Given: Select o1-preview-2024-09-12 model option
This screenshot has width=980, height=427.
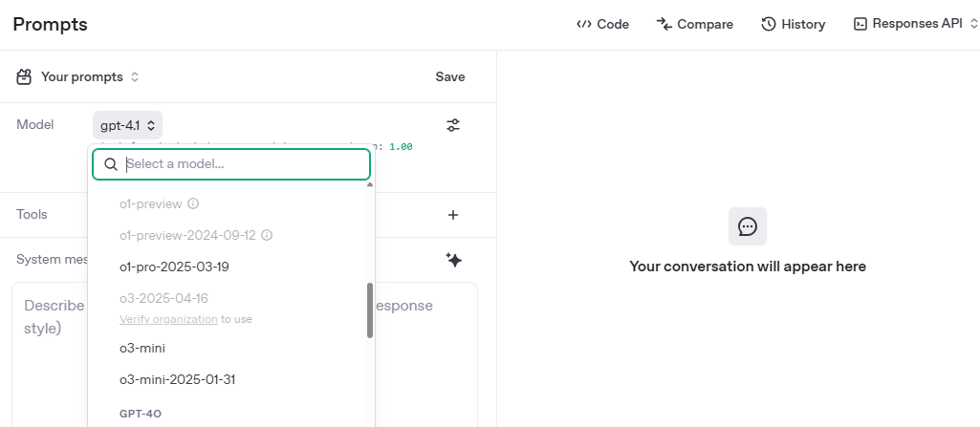Looking at the screenshot, I should pyautogui.click(x=187, y=235).
